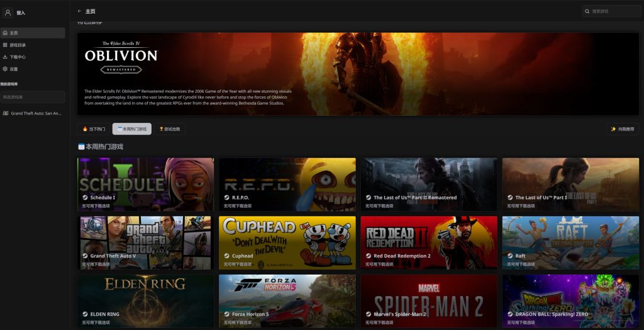Click the sparkle 向我推荐 button
The image size is (644, 330).
click(623, 129)
